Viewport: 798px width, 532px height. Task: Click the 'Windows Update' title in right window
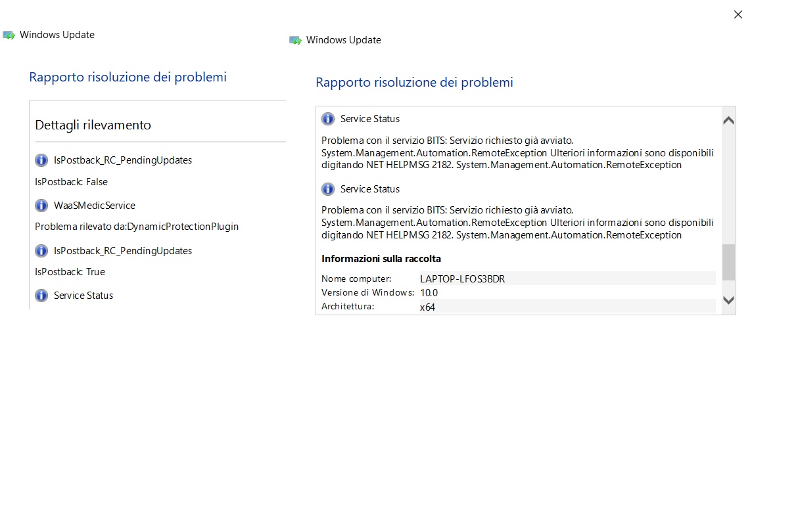point(344,40)
